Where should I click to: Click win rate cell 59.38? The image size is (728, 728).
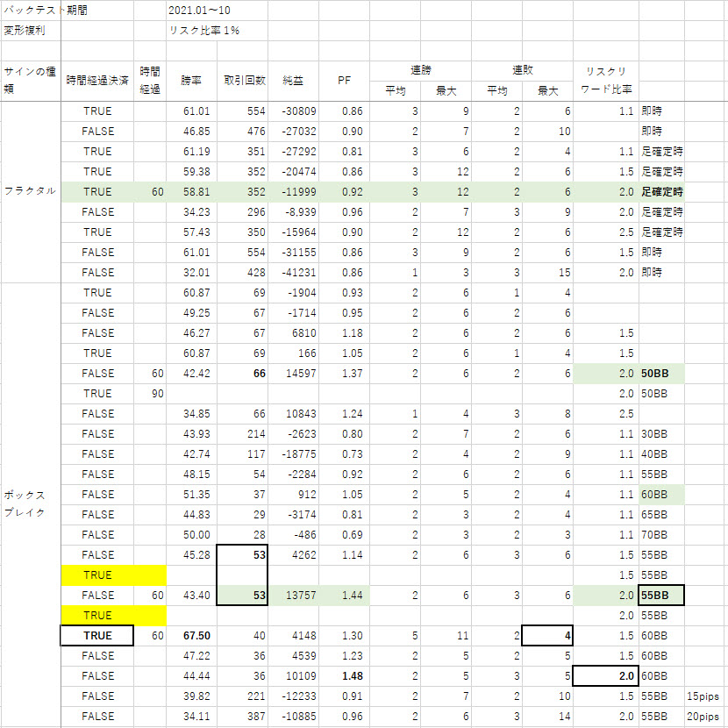pos(191,172)
